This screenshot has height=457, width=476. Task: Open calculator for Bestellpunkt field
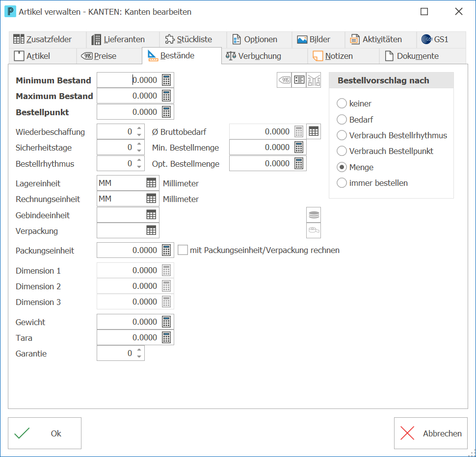[166, 112]
